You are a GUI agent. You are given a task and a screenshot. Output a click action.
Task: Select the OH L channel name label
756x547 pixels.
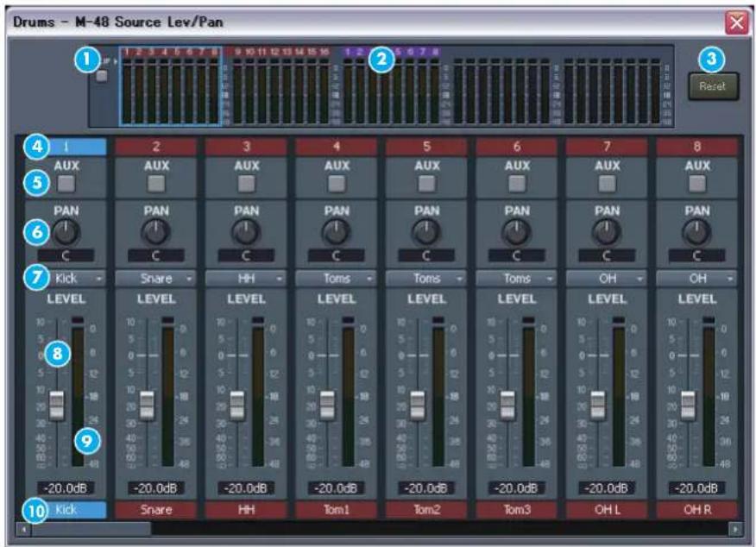coord(607,510)
